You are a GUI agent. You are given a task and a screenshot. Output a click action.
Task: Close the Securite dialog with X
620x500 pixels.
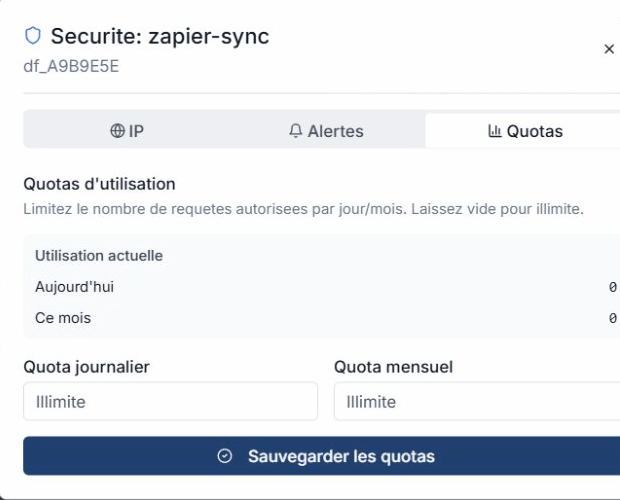tap(609, 49)
